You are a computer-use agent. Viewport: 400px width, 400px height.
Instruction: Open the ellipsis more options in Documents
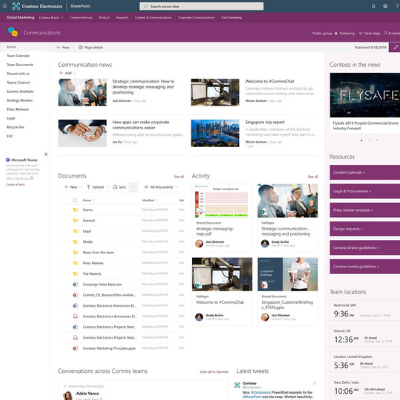click(x=133, y=187)
